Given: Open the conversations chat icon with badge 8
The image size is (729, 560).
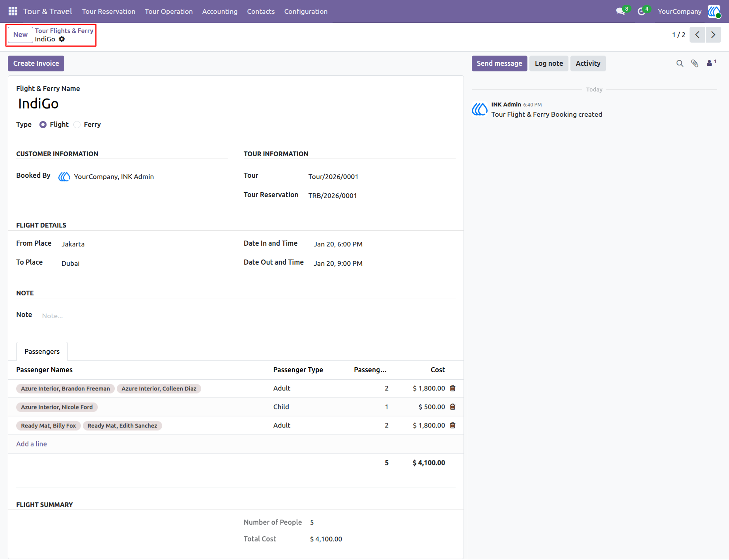Looking at the screenshot, I should (x=621, y=11).
